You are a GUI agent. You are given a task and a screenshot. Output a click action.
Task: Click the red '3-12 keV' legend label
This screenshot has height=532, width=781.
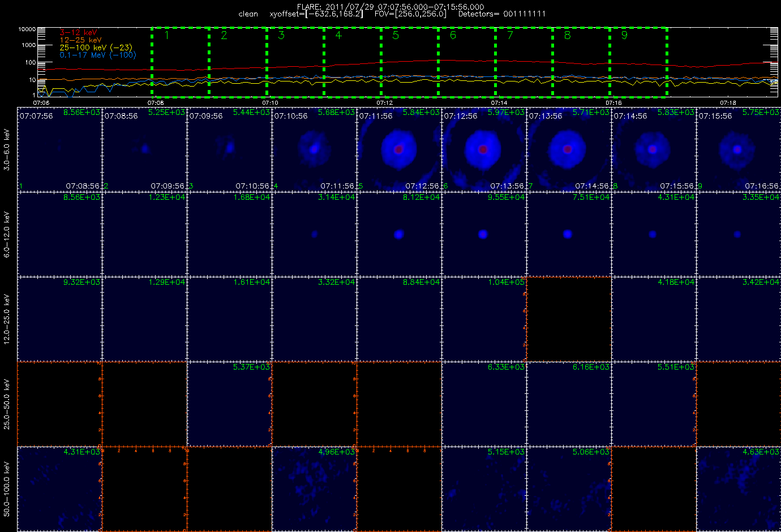(x=78, y=33)
